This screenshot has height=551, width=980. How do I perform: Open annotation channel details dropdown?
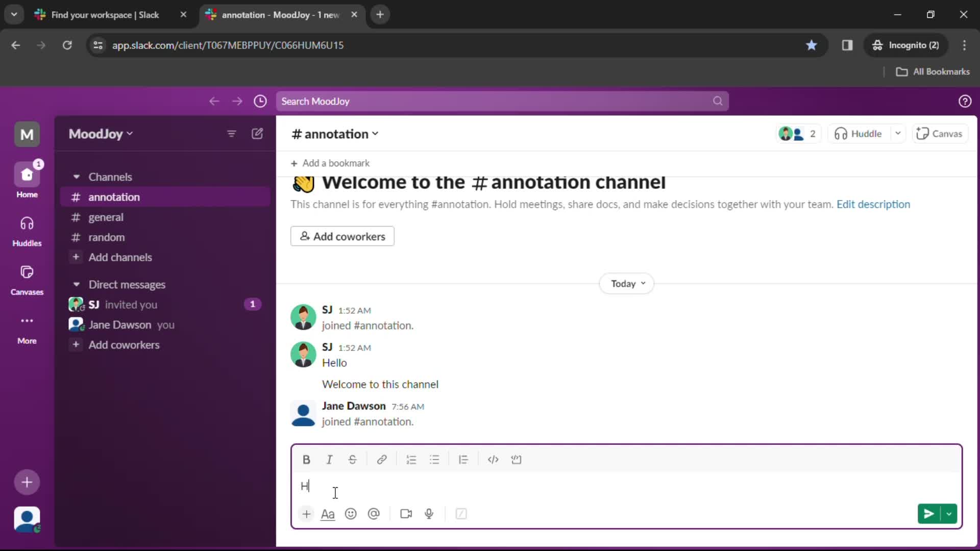[x=335, y=134]
